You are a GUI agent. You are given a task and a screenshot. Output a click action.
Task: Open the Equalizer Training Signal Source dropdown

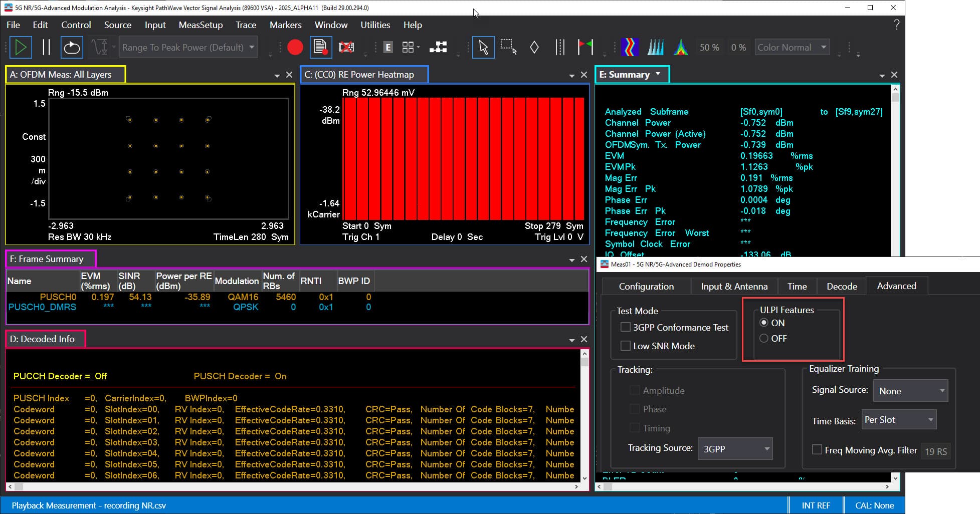click(910, 391)
